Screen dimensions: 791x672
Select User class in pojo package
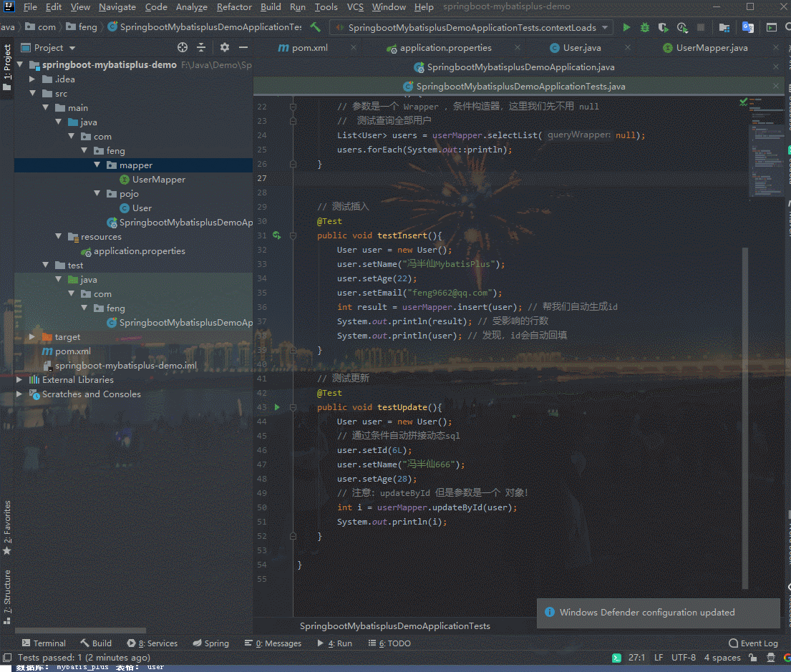[142, 208]
